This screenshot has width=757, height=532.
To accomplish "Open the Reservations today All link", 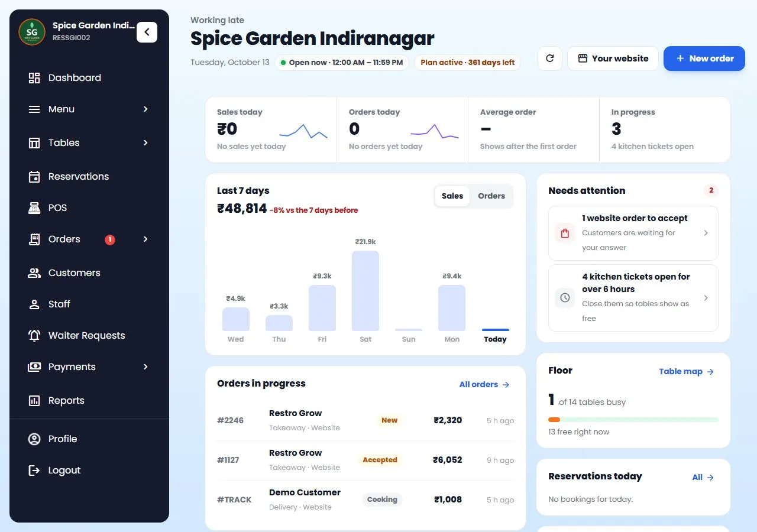I will click(703, 478).
